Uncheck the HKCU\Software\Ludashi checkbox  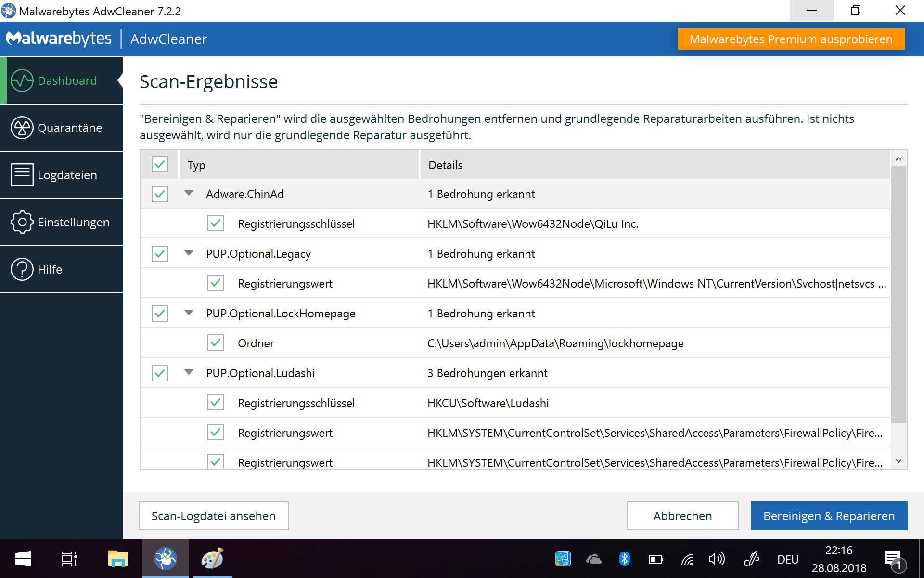coord(216,402)
